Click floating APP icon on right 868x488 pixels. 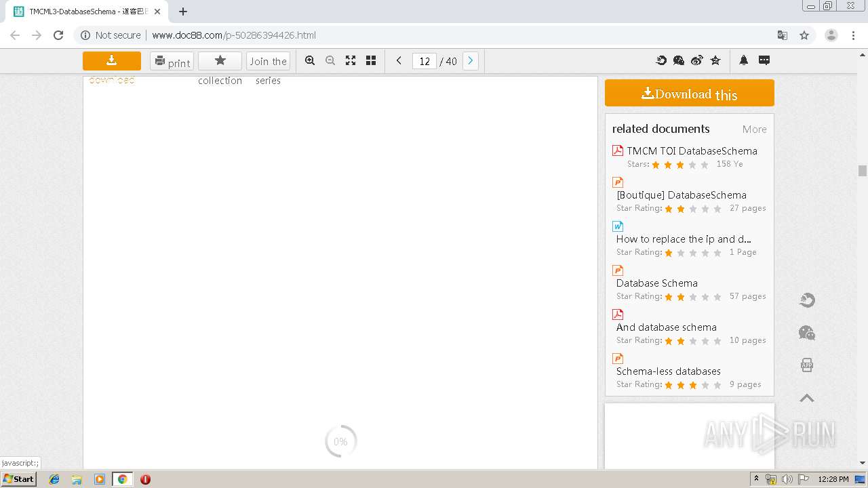tap(807, 365)
